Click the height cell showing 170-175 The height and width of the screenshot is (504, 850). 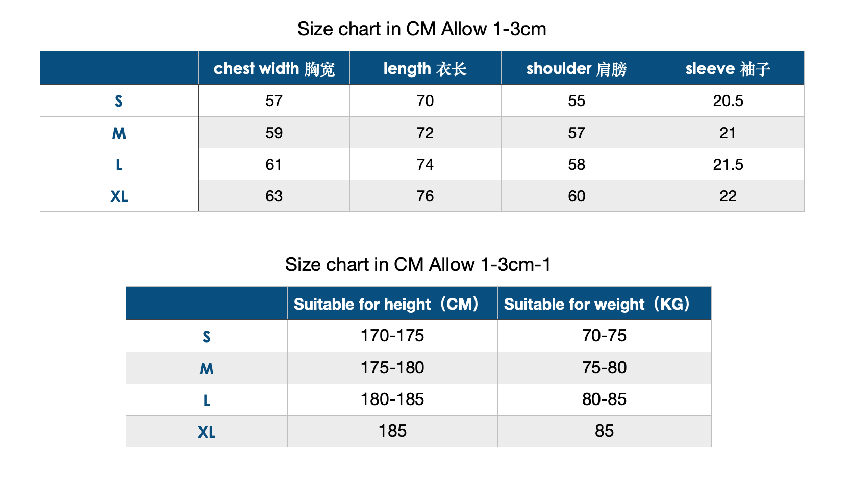tap(392, 336)
